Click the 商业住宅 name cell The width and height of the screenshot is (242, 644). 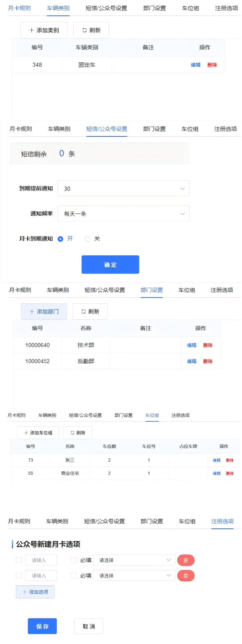[x=70, y=473]
